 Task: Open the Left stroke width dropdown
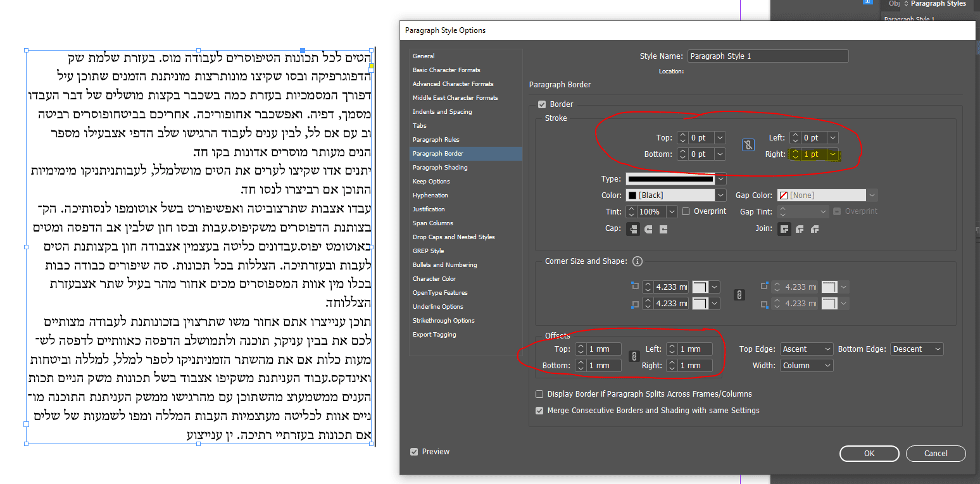coord(832,138)
